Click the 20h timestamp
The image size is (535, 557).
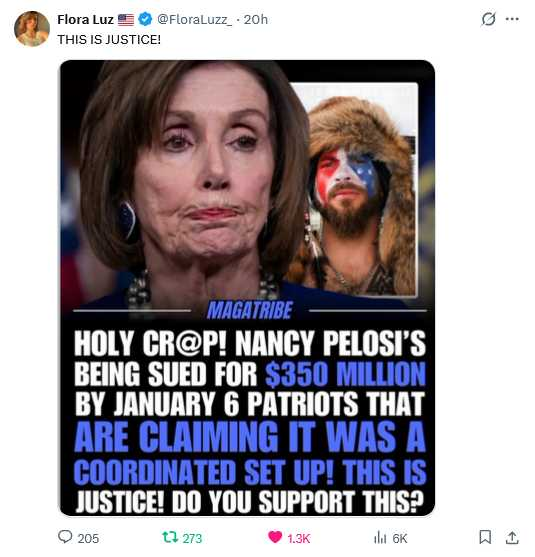256,20
